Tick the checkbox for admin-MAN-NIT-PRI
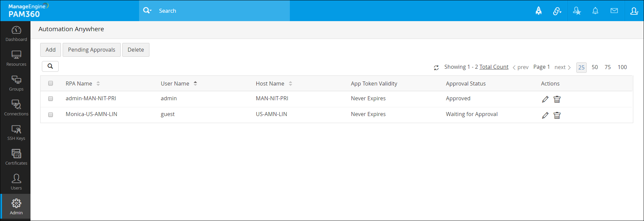The image size is (644, 221). (51, 99)
